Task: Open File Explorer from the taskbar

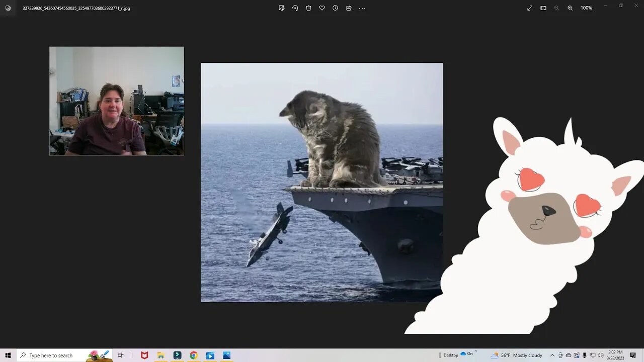Action: [160, 355]
